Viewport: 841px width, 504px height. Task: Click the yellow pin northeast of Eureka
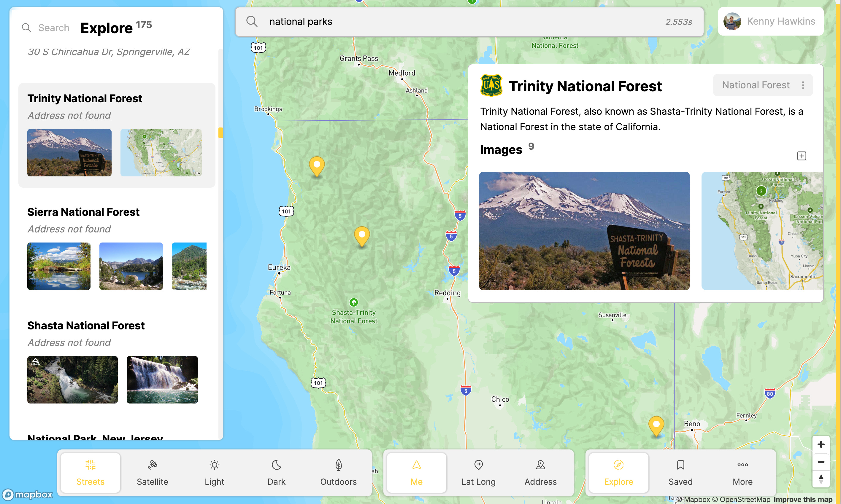pos(362,236)
